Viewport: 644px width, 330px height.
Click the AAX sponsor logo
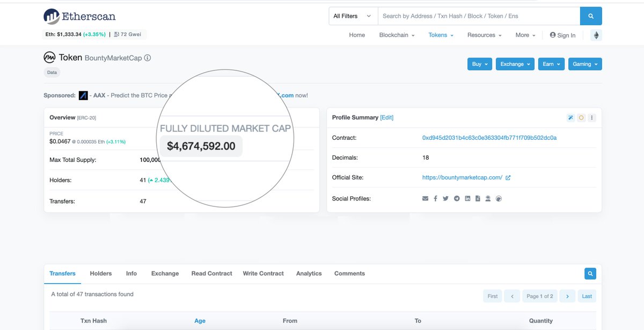pyautogui.click(x=83, y=95)
